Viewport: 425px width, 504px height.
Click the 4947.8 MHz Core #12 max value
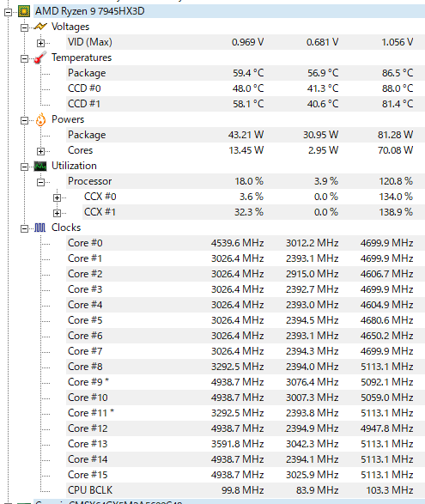(x=386, y=428)
